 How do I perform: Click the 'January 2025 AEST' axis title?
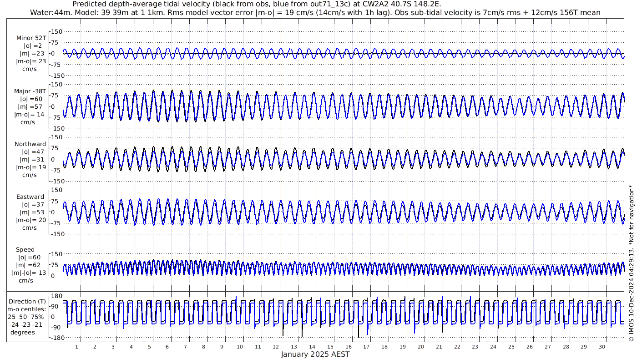pyautogui.click(x=315, y=354)
